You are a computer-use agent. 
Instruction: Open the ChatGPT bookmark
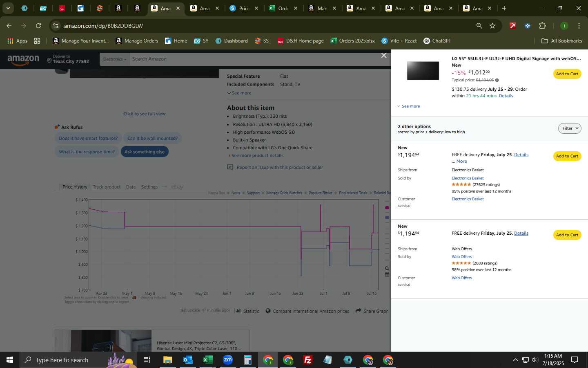point(437,41)
